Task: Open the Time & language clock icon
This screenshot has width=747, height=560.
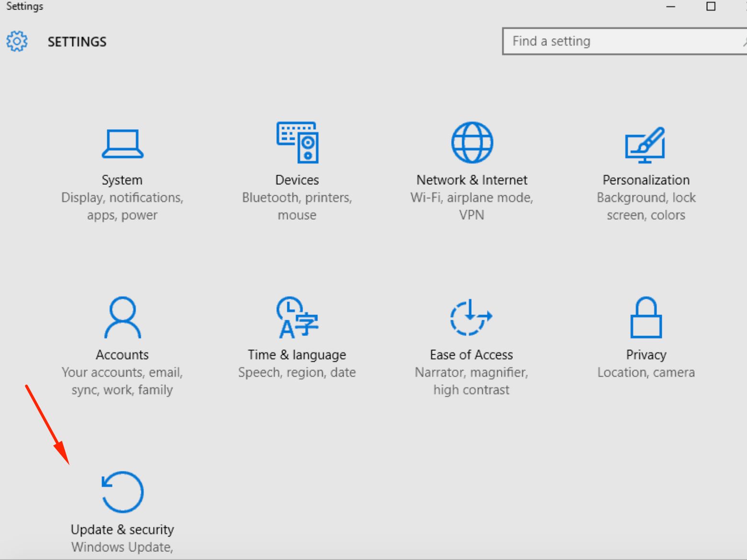Action: pyautogui.click(x=297, y=317)
